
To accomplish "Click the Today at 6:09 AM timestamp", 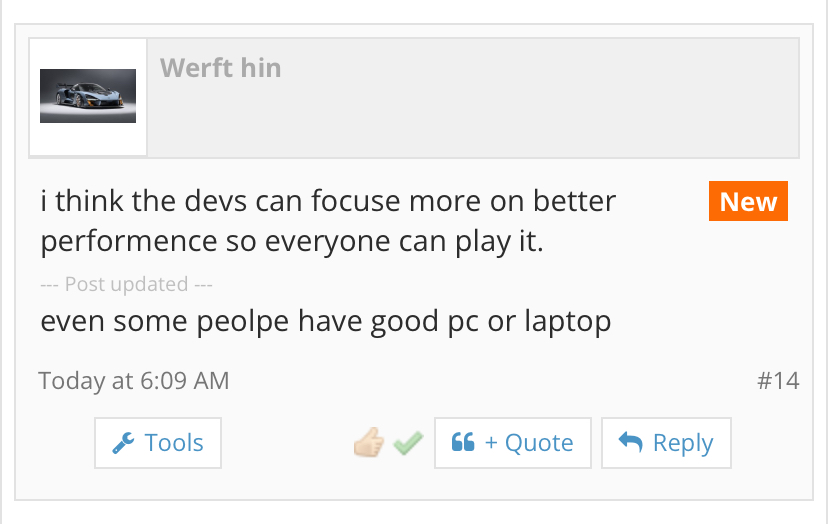I will (x=134, y=380).
